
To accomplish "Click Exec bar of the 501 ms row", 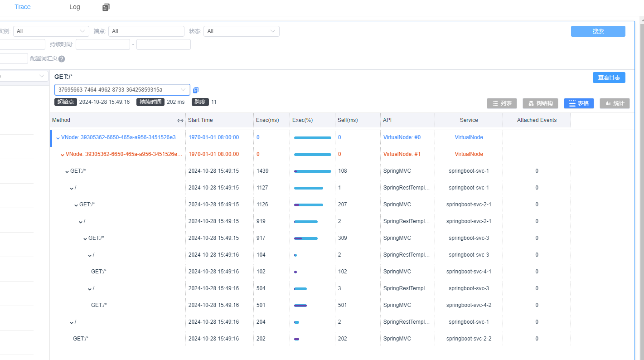I will (300, 306).
